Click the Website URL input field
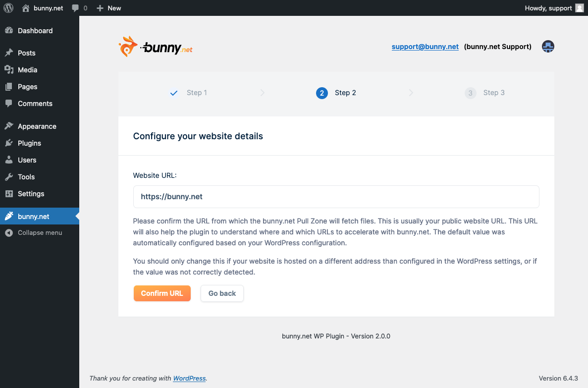 (336, 196)
